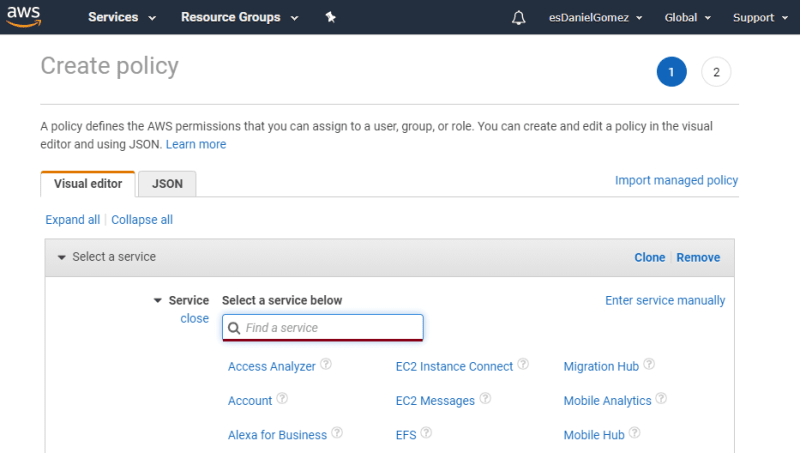Click the help icon next to Migration Hub

coord(649,364)
